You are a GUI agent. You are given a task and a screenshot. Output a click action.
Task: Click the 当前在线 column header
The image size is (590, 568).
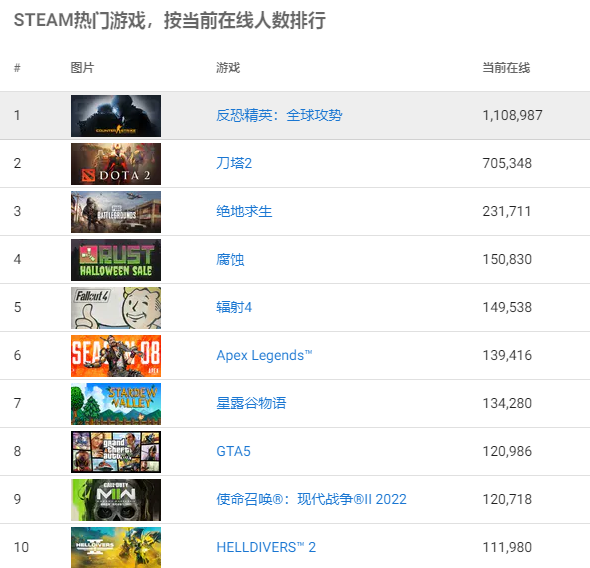click(506, 68)
